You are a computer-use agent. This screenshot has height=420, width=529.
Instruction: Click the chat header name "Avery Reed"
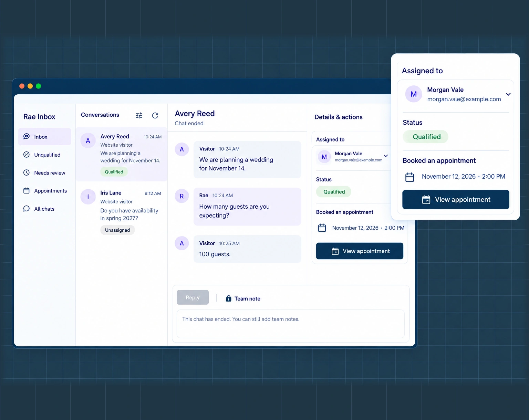(195, 114)
